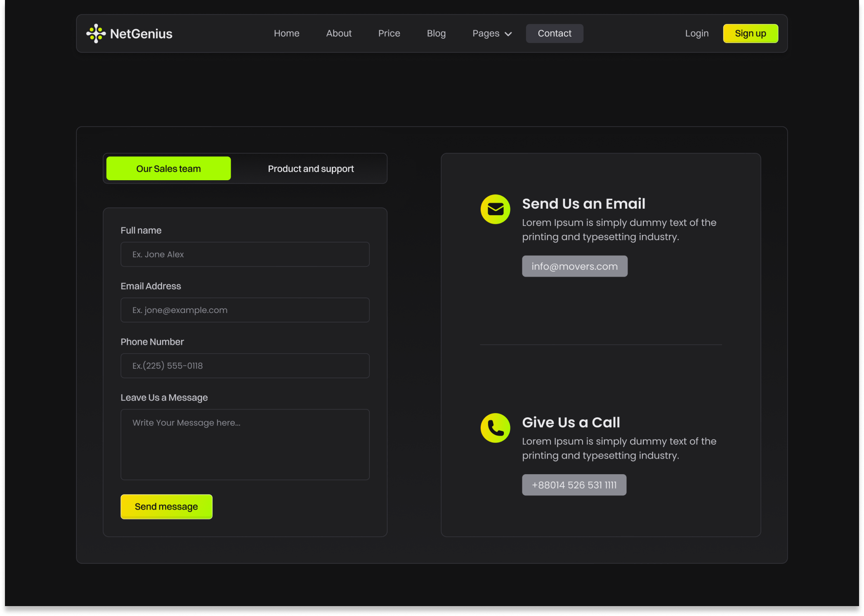The width and height of the screenshot is (864, 616).
Task: Click the +88014 526 531 1111 phone chip
Action: coord(574,485)
